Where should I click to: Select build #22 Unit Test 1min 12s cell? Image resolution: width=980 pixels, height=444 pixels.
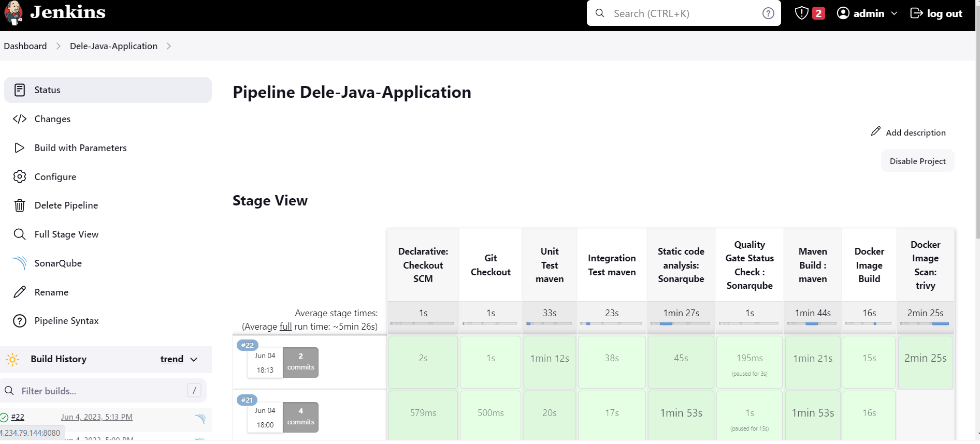[x=550, y=362]
